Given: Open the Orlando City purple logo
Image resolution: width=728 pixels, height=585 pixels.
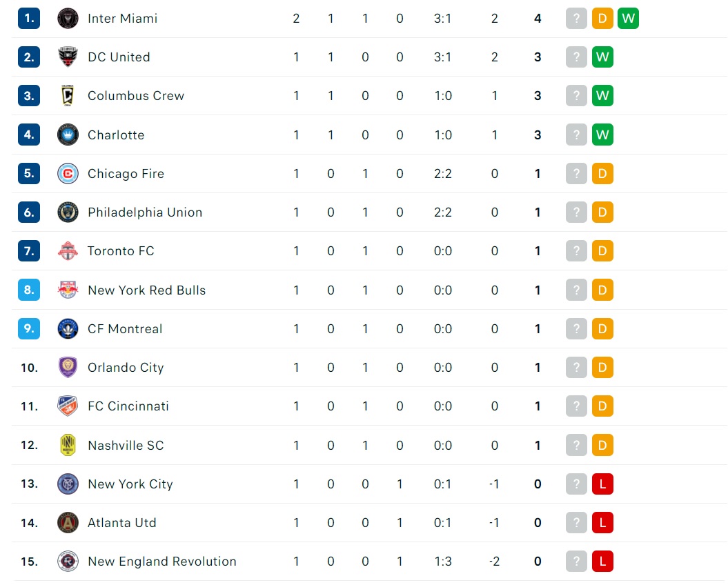Looking at the screenshot, I should (x=68, y=367).
